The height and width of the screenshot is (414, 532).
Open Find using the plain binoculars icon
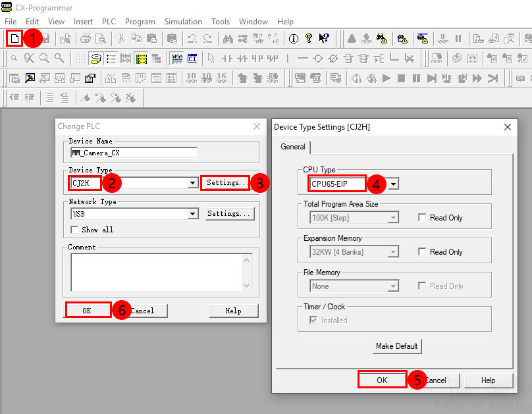click(x=228, y=39)
